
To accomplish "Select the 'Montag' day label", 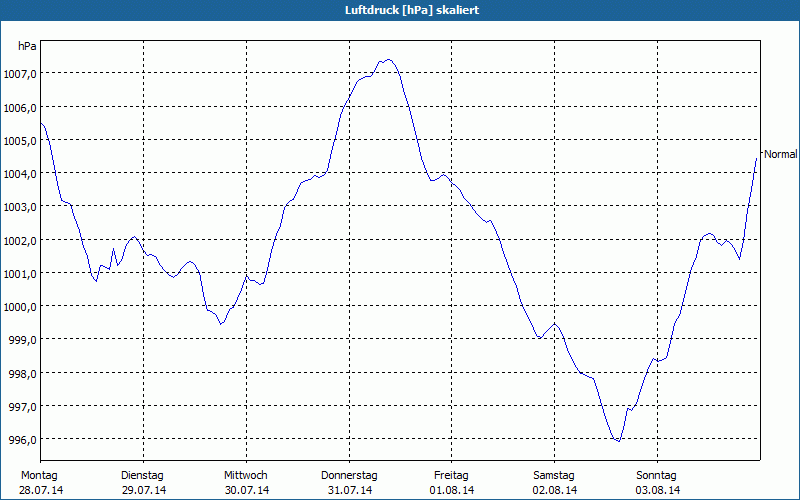I will tap(40, 475).
